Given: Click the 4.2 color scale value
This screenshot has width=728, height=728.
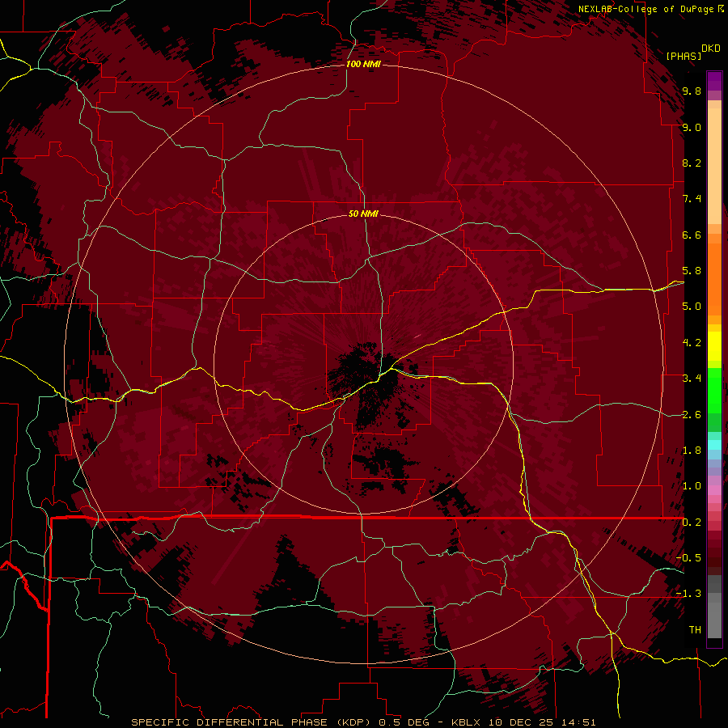Looking at the screenshot, I should pos(692,343).
